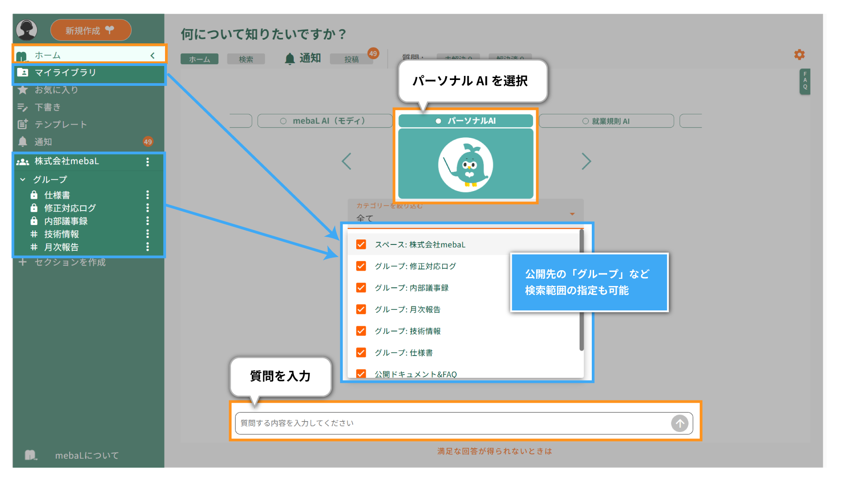Viewport: 868px width, 488px height.
Task: Click the お気に入り star icon
Action: [23, 90]
